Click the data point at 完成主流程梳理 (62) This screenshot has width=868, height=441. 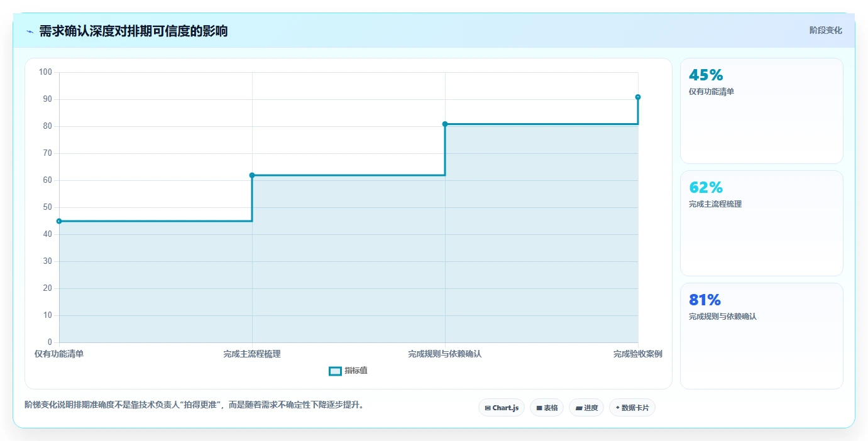click(252, 175)
